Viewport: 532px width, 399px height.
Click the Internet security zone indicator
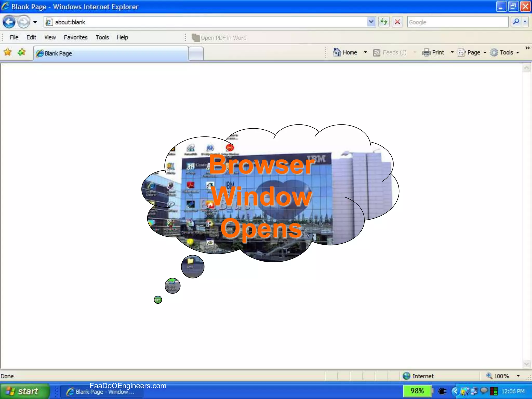click(418, 376)
